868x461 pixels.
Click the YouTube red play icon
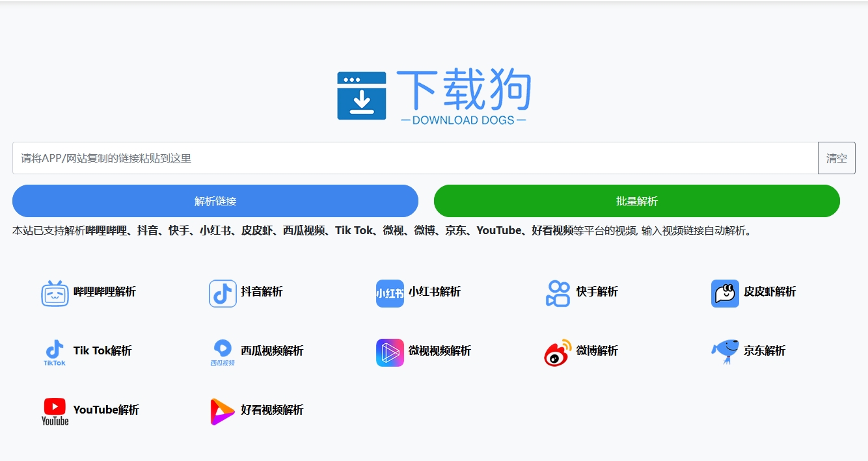pos(55,412)
